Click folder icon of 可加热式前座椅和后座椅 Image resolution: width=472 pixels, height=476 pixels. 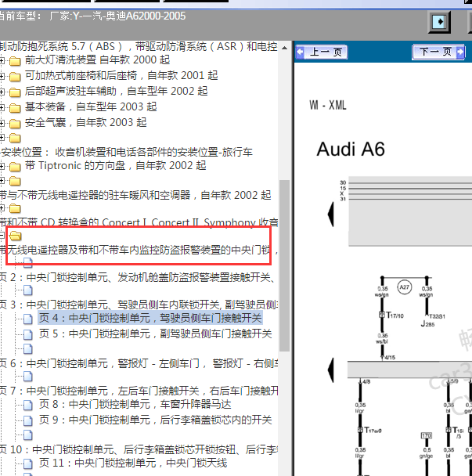(x=15, y=76)
